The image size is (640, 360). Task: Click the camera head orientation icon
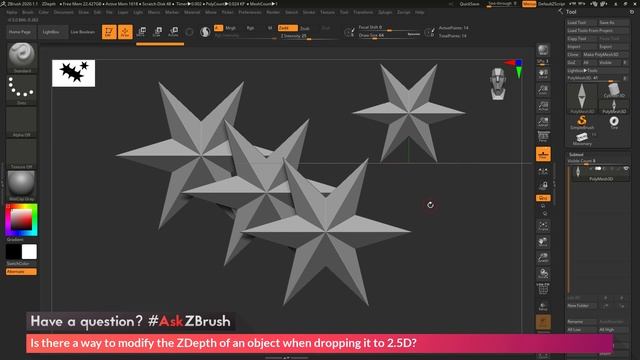click(x=498, y=84)
